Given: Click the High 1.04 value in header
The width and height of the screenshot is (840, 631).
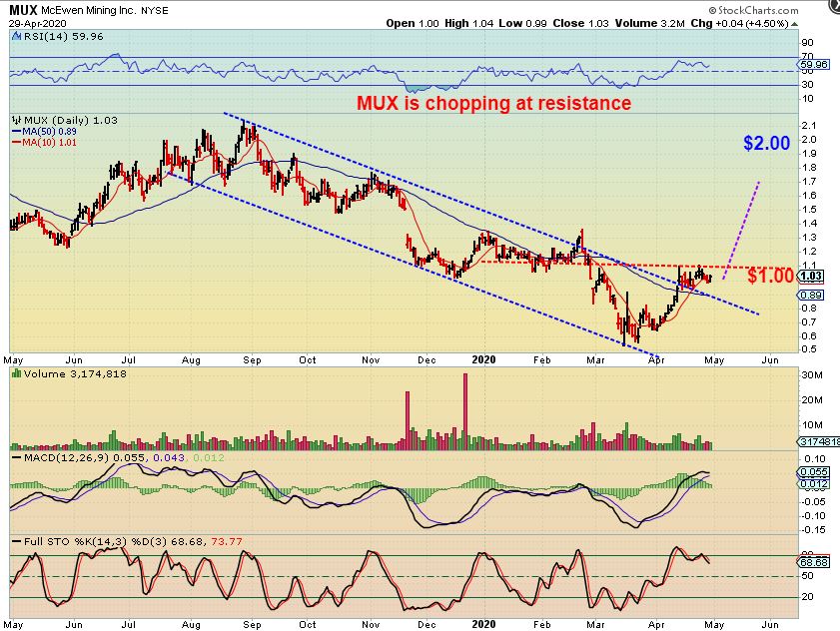Looking at the screenshot, I should click(x=468, y=24).
